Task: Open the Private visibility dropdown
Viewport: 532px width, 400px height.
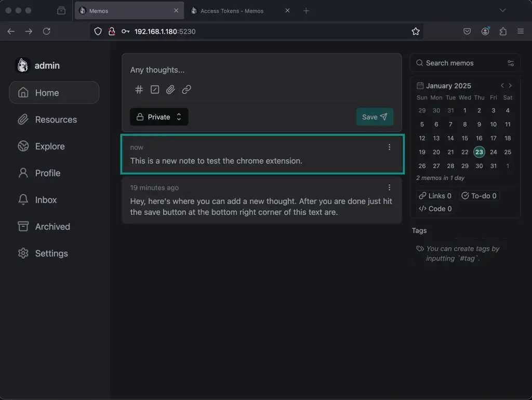Action: pos(159,117)
